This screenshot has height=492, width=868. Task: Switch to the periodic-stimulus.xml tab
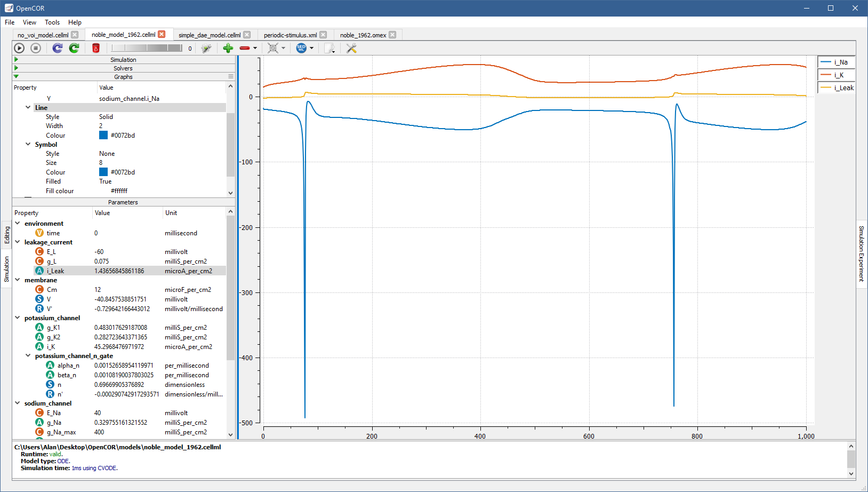point(290,35)
